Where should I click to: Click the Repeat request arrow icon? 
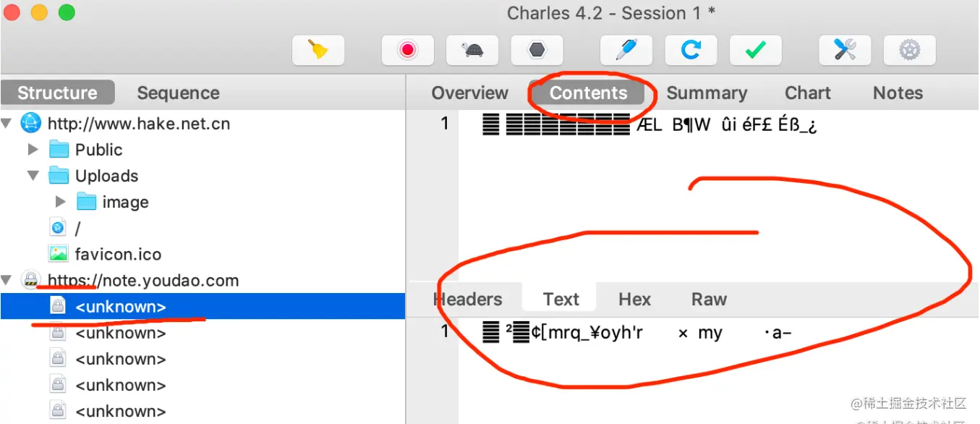coord(691,50)
